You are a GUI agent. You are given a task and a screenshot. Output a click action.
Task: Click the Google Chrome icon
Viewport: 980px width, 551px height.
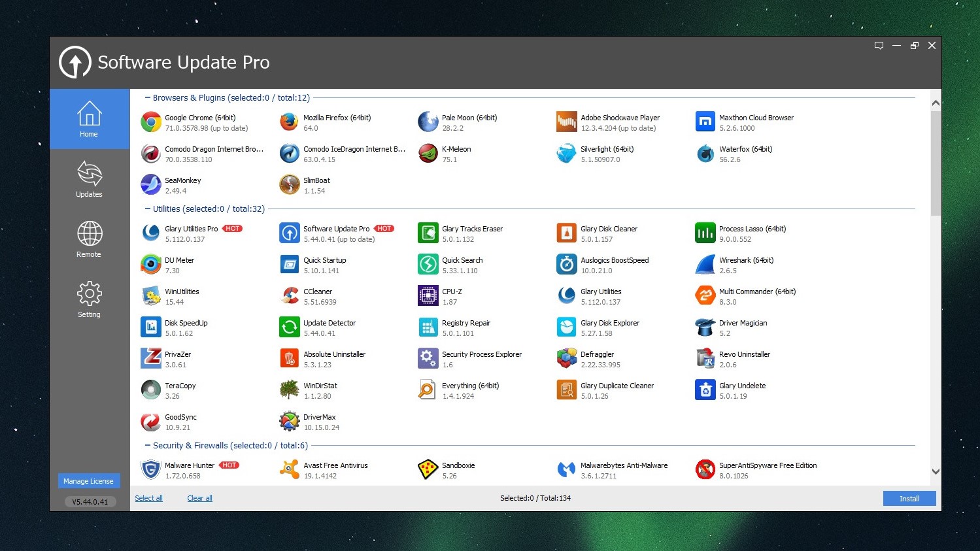coord(151,122)
